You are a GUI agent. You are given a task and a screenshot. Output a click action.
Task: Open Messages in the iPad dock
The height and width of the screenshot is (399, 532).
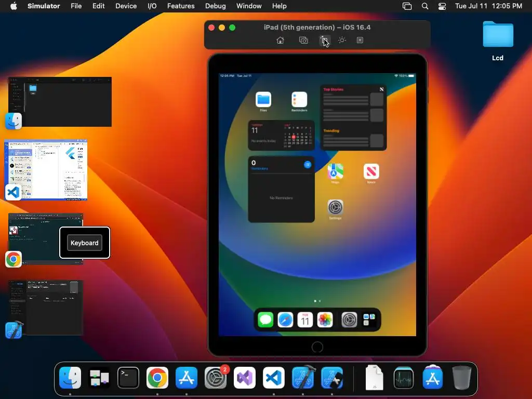click(x=265, y=320)
